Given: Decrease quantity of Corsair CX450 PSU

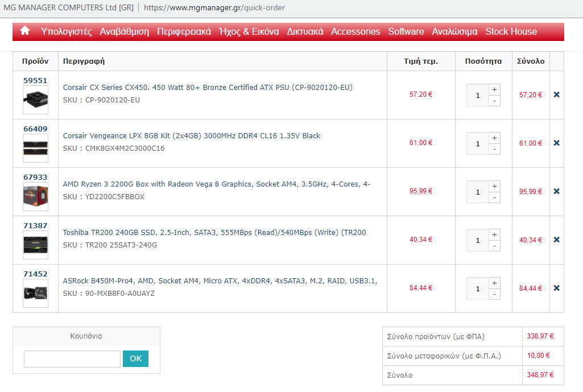Looking at the screenshot, I should [x=494, y=101].
